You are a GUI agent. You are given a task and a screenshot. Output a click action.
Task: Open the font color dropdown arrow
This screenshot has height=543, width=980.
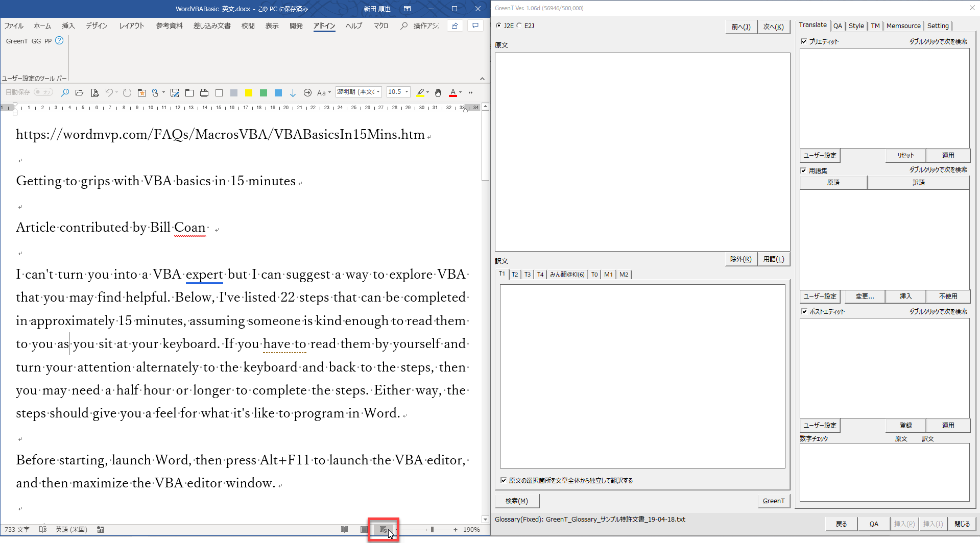click(x=461, y=93)
